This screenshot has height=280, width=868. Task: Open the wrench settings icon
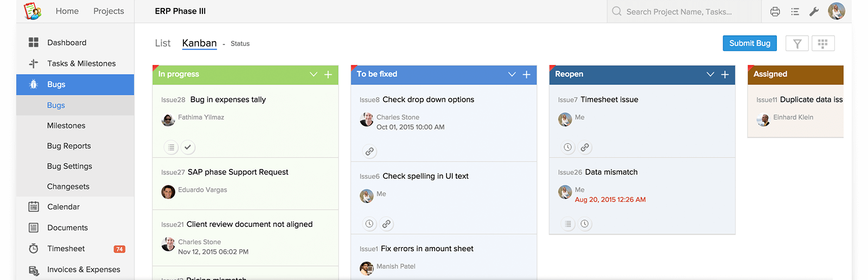coord(814,11)
